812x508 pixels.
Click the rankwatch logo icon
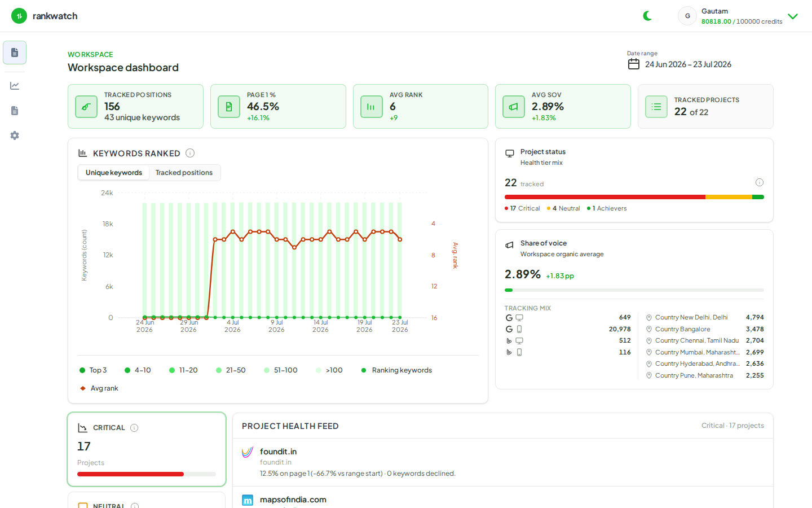19,16
